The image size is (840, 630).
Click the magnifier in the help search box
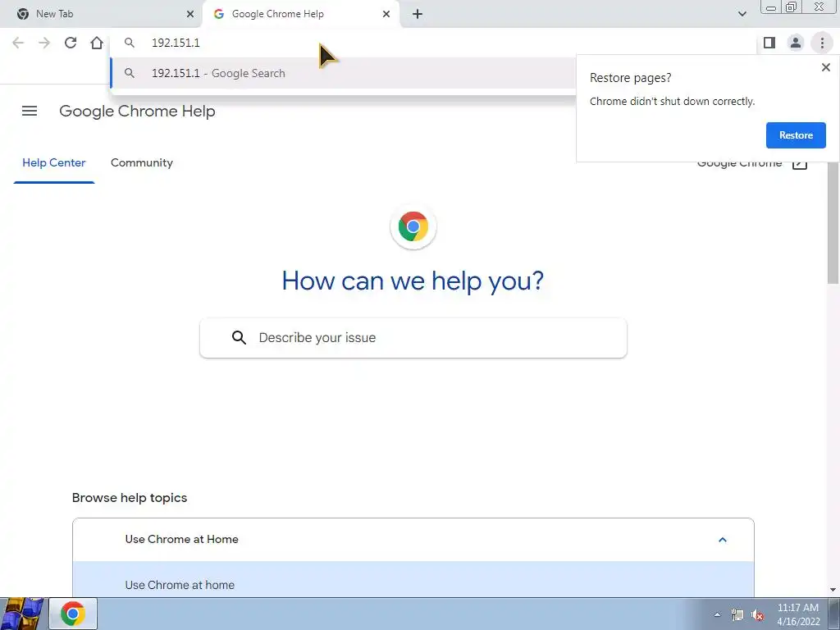[x=239, y=337]
